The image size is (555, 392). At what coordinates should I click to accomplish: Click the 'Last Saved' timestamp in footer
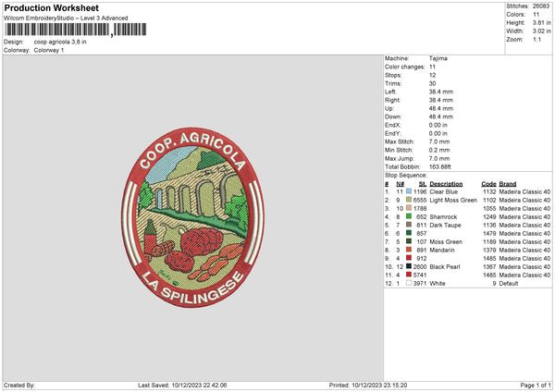182,385
